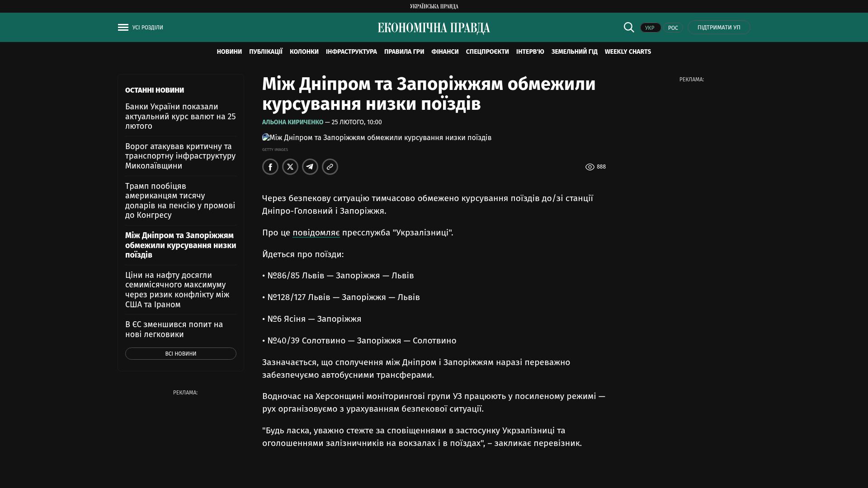
Task: Open author Альона Кириченко page
Action: pyautogui.click(x=292, y=122)
